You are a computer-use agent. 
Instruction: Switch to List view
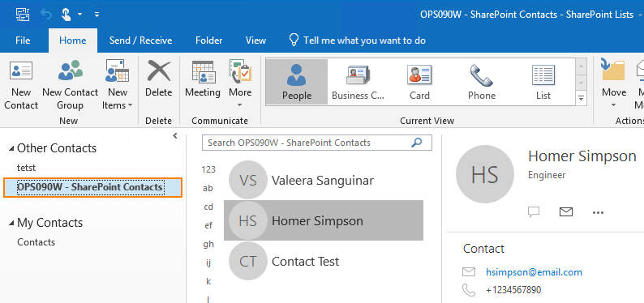[543, 82]
